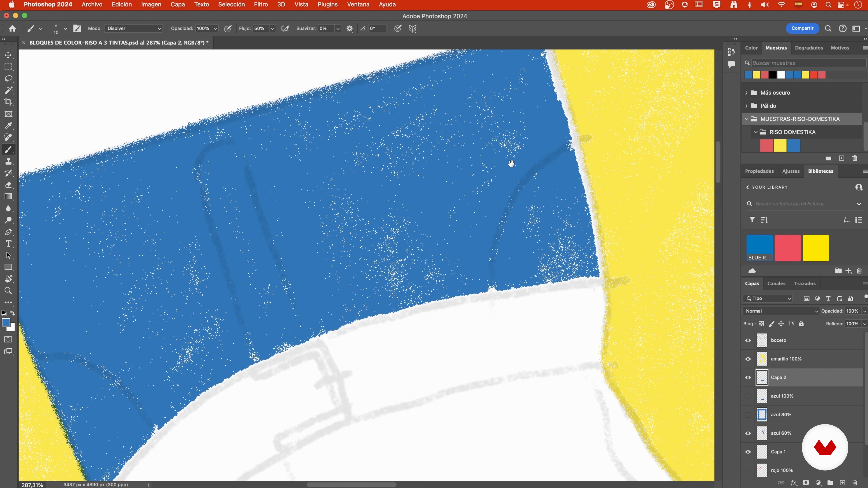Show the azul 100% layer
This screenshot has height=488, width=868.
[748, 396]
